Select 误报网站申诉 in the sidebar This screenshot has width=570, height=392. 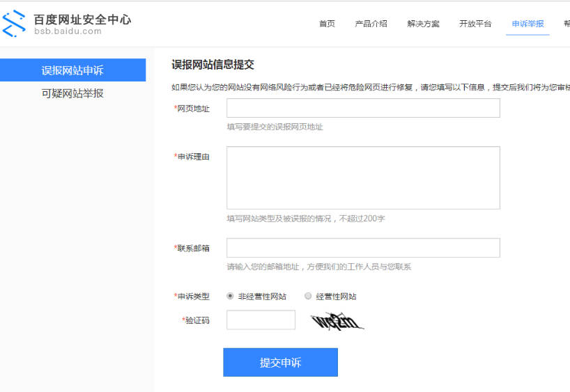click(x=72, y=70)
